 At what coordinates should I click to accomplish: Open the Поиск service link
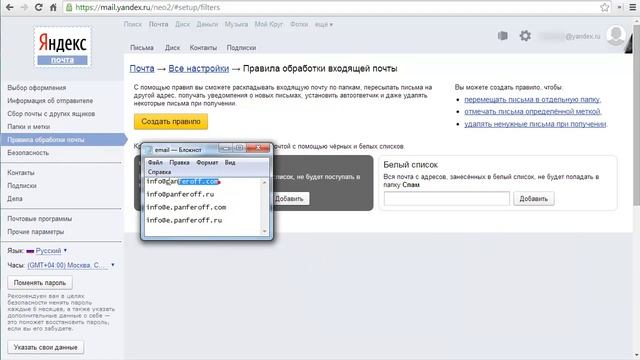point(133,24)
